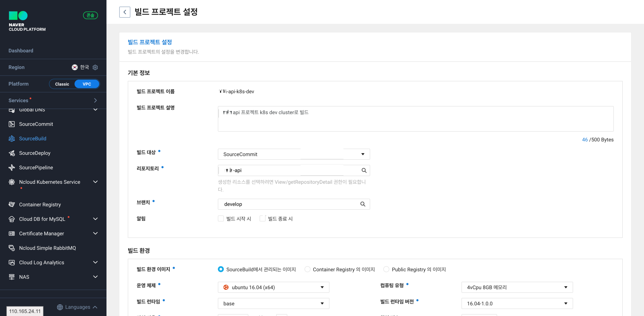Click the SourcePipeline sidebar icon
Viewport: 644px width, 316px height.
(x=12, y=167)
